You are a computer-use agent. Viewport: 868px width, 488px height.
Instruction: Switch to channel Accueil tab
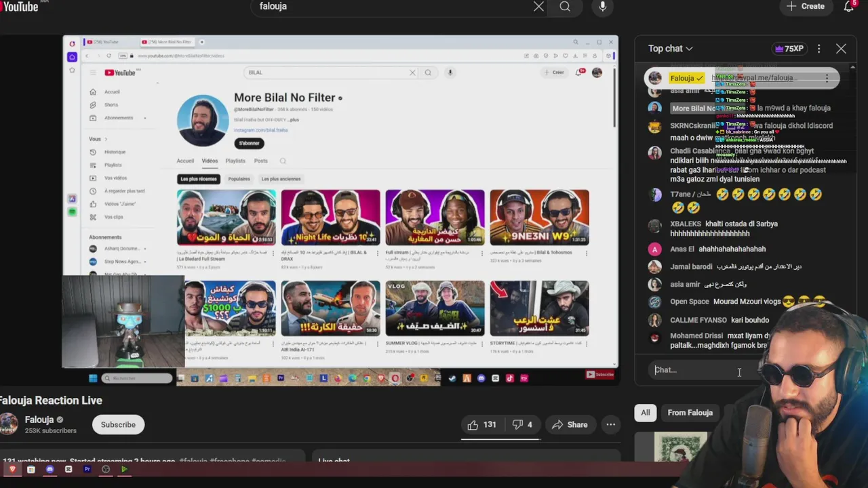tap(185, 161)
